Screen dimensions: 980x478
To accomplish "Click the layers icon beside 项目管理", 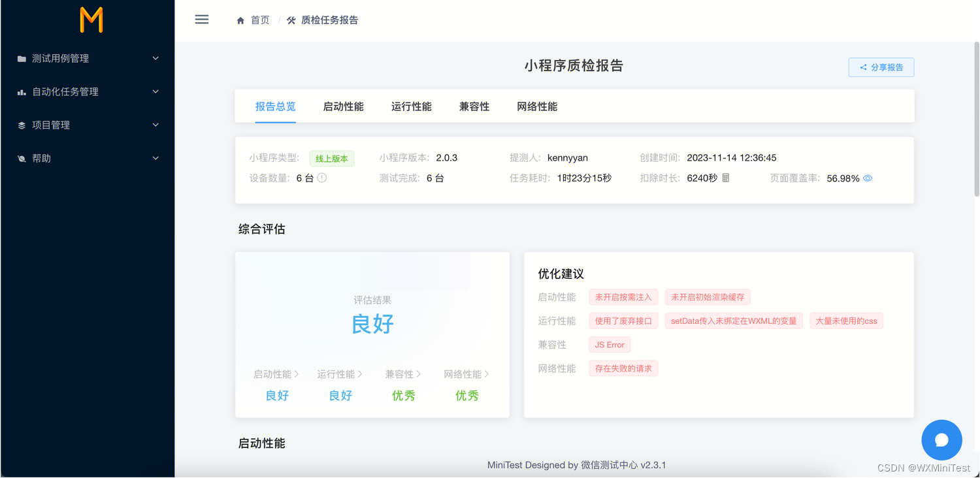I will pyautogui.click(x=21, y=125).
